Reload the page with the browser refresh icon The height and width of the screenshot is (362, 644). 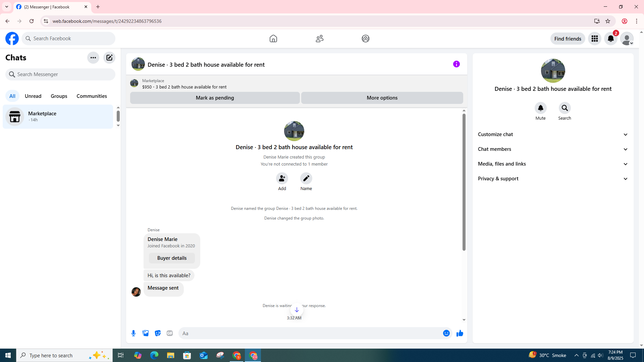coord(32,21)
